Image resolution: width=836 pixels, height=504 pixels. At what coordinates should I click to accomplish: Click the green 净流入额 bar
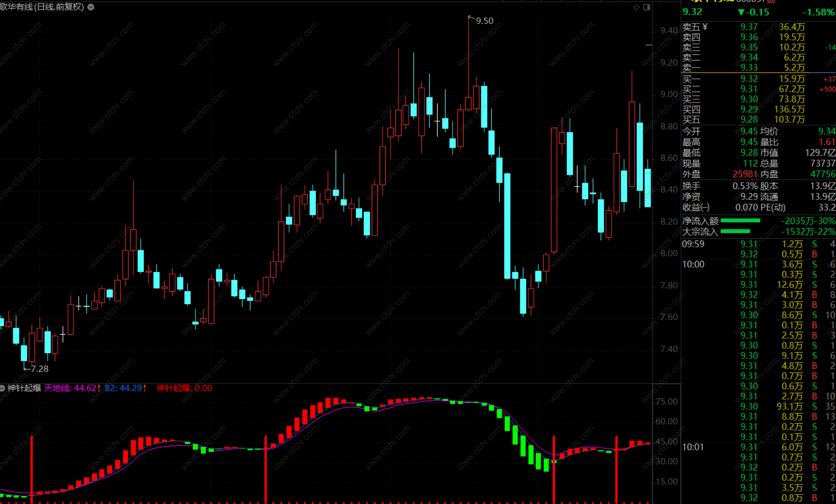pos(740,221)
